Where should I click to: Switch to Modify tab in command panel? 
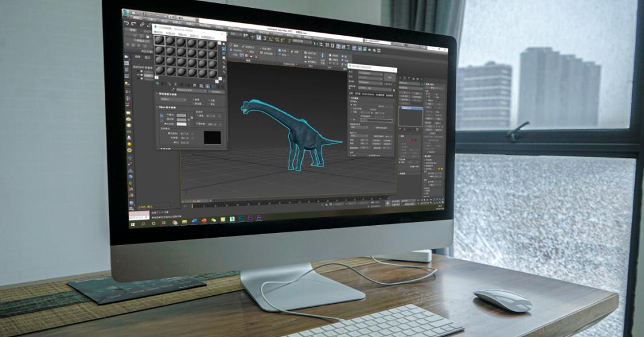[405, 78]
